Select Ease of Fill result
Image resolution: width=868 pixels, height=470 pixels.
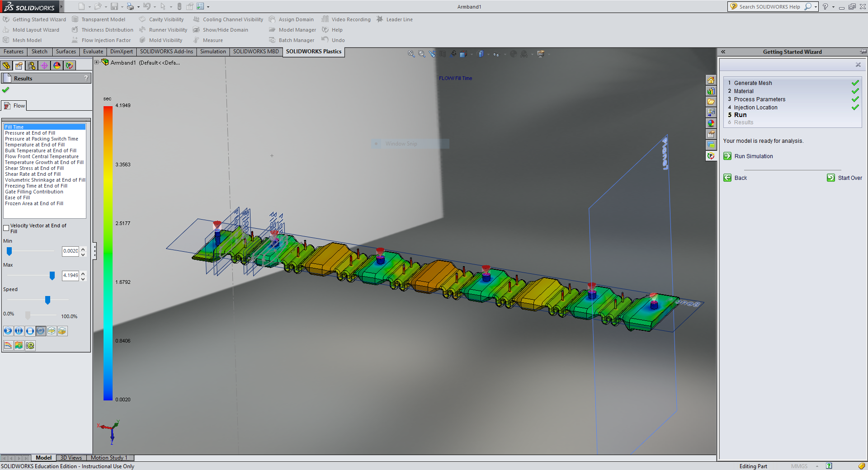17,197
